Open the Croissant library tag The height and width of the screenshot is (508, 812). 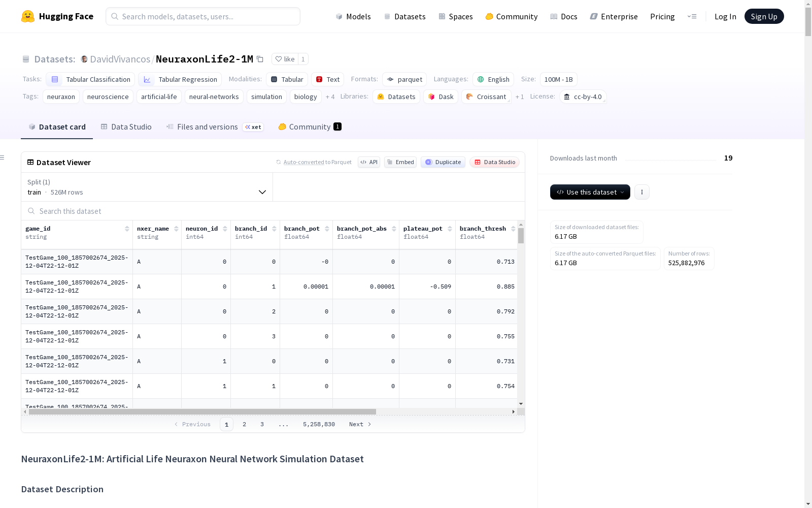coord(486,97)
